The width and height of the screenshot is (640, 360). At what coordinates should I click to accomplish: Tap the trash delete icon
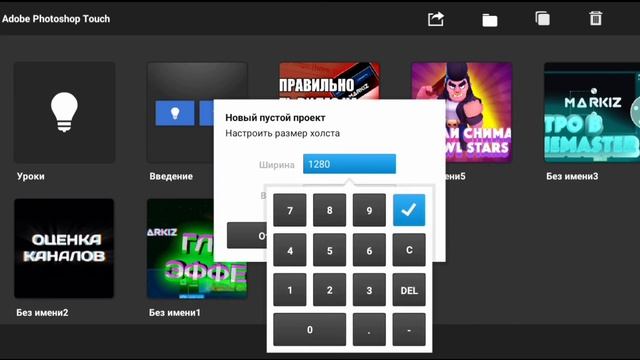[x=596, y=18]
